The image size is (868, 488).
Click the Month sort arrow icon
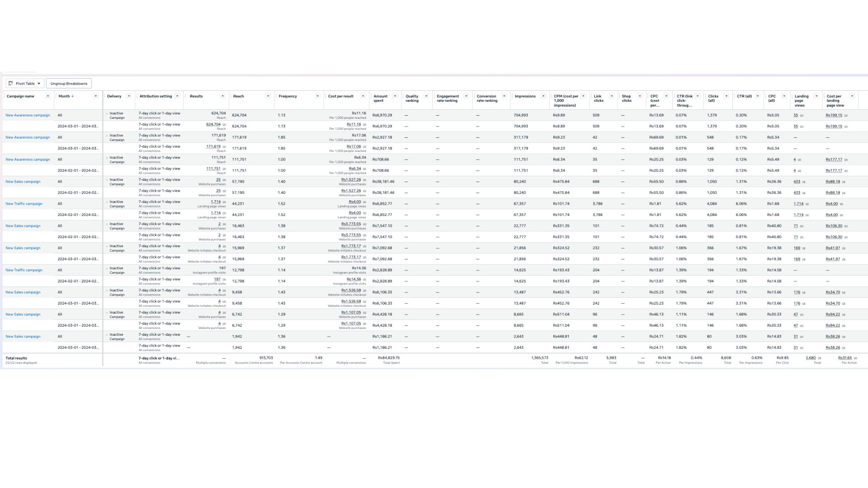pyautogui.click(x=72, y=96)
